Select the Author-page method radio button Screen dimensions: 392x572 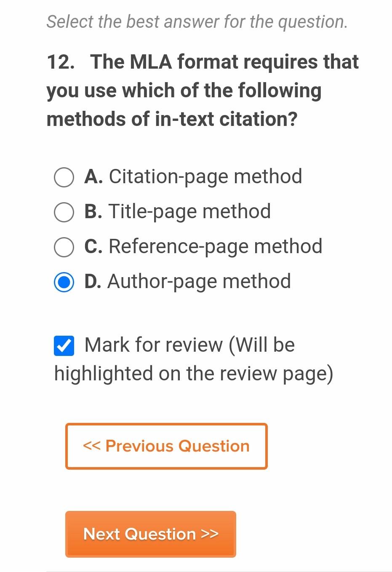(64, 282)
